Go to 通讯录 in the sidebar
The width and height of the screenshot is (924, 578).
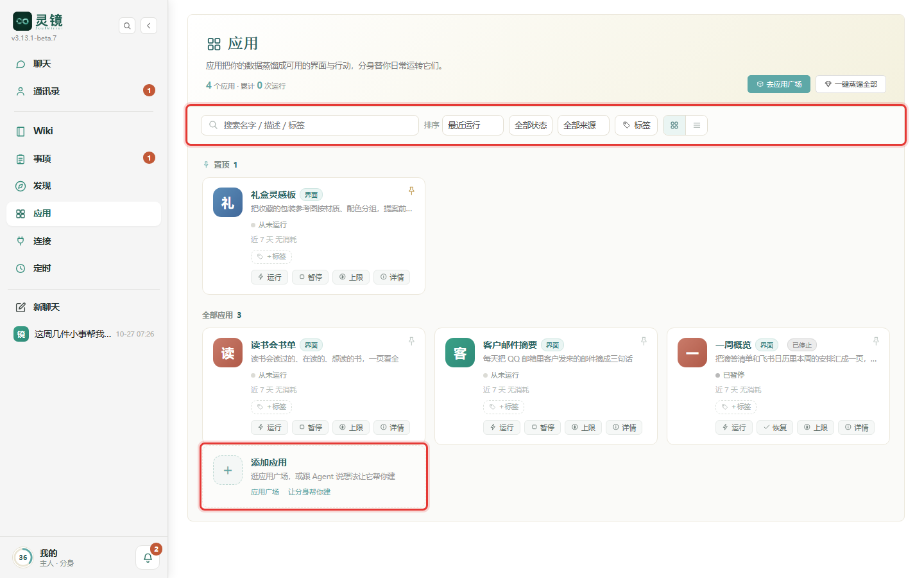[83, 91]
